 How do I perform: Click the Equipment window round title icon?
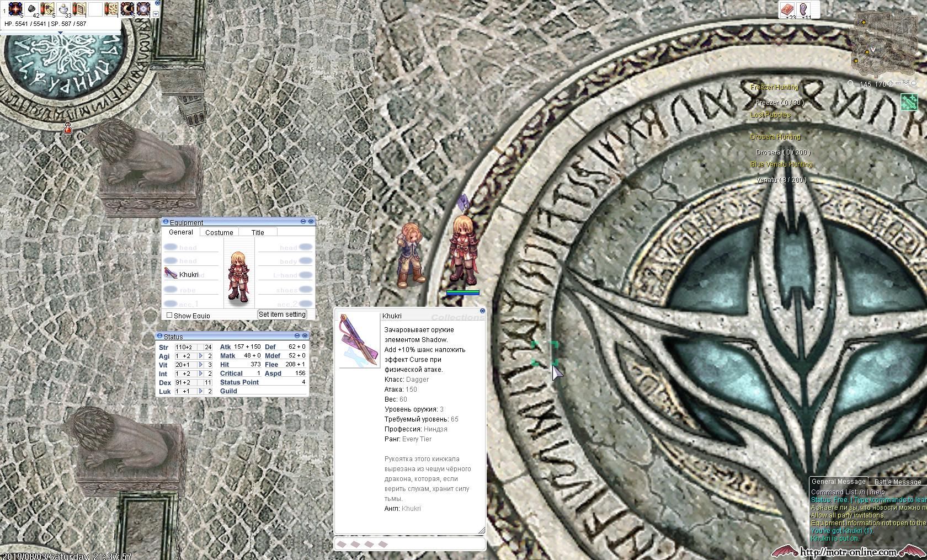click(x=166, y=222)
